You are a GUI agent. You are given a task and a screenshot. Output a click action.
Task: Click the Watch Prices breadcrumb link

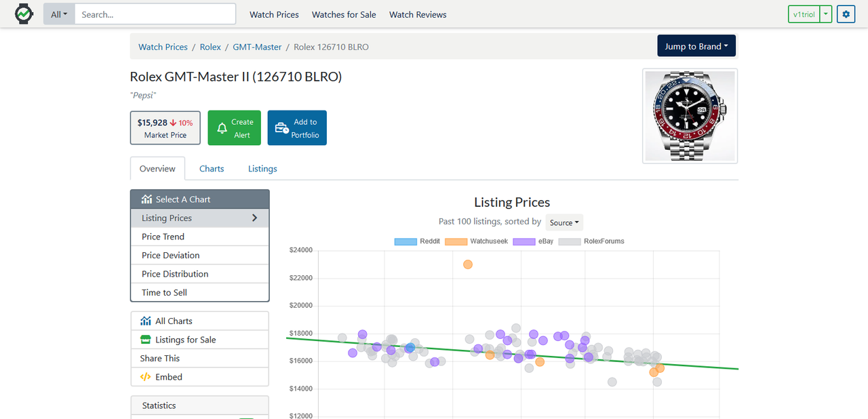163,47
